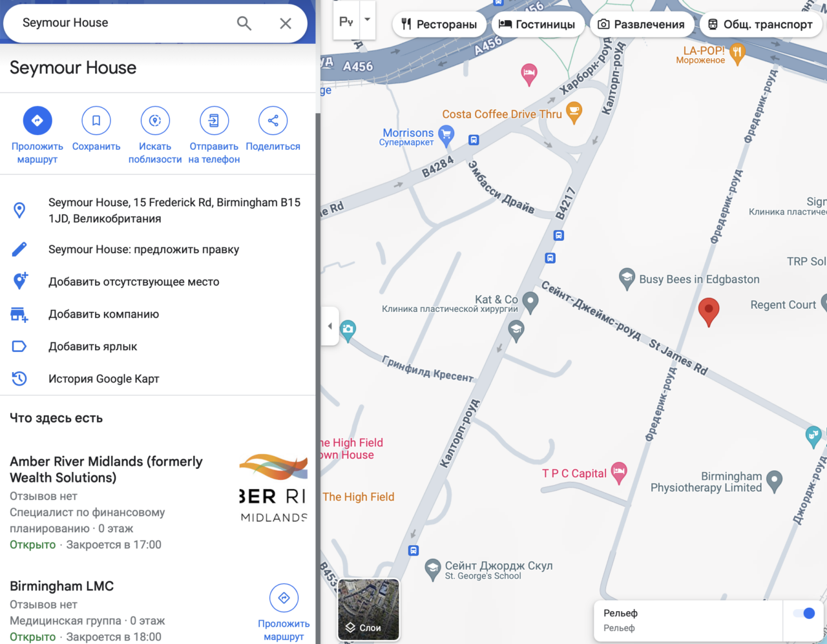
Task: Share place with Поделиться icon
Action: tap(273, 121)
